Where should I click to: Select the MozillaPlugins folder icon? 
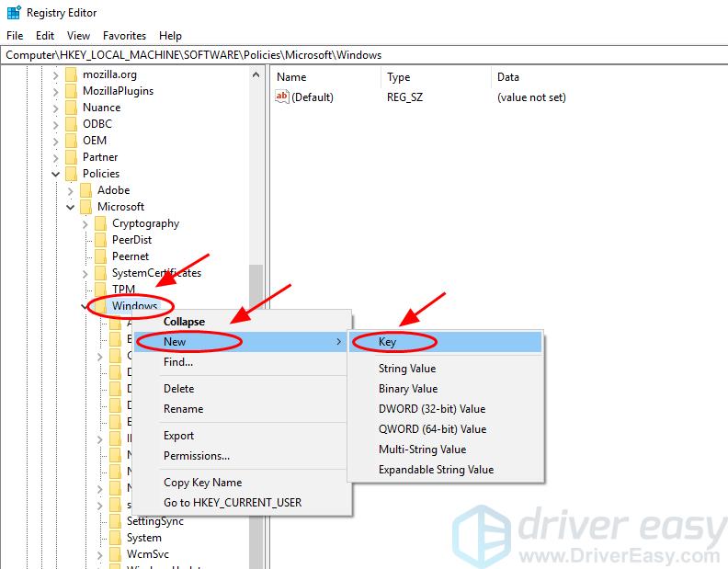click(x=71, y=91)
